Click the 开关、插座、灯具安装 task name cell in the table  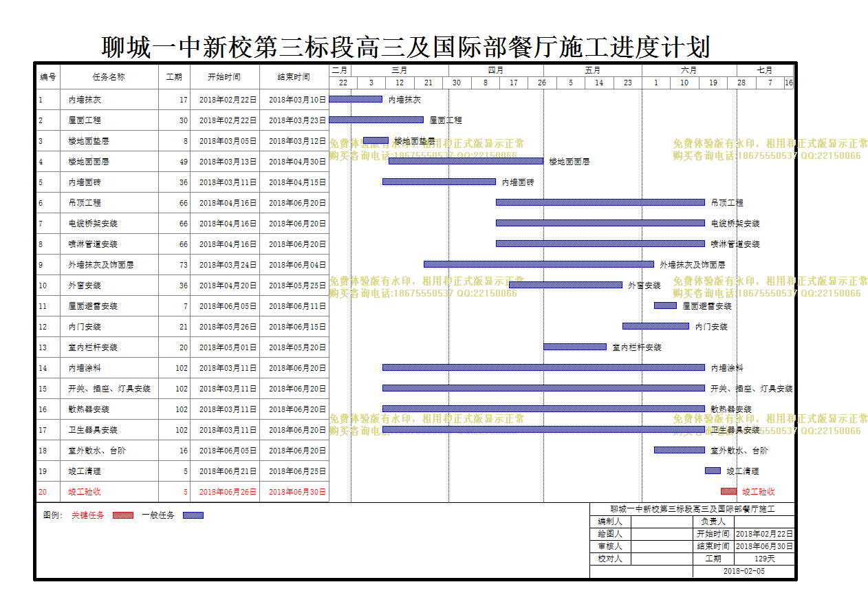(x=109, y=389)
